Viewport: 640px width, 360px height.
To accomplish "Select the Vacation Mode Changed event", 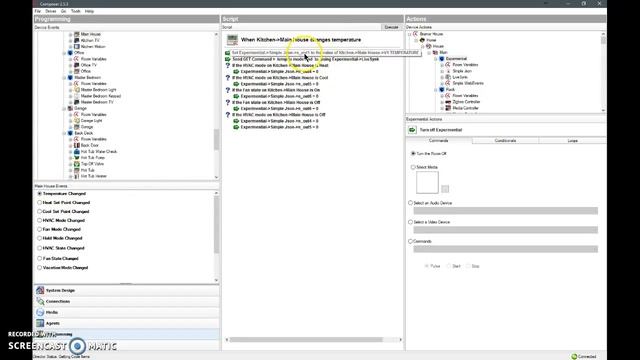I will point(40,268).
